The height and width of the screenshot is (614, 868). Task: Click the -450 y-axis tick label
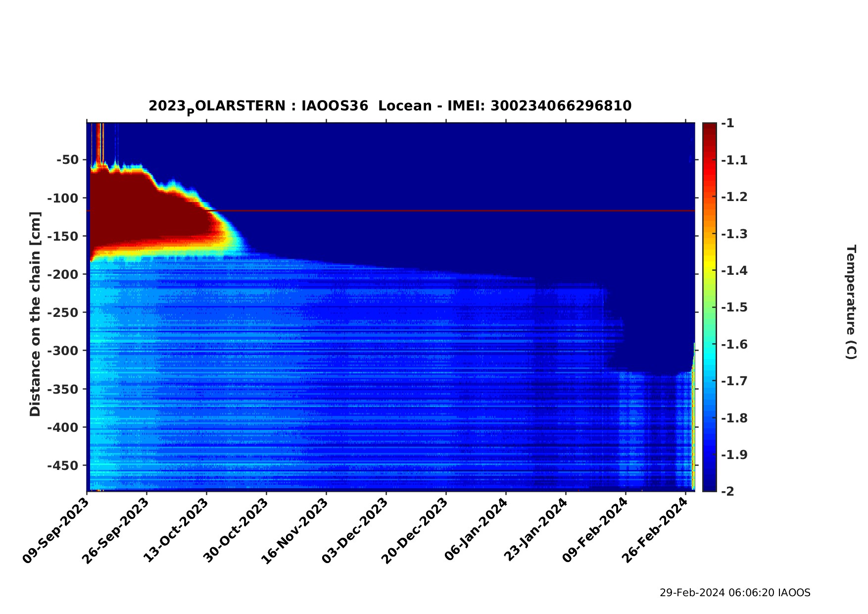coord(63,465)
